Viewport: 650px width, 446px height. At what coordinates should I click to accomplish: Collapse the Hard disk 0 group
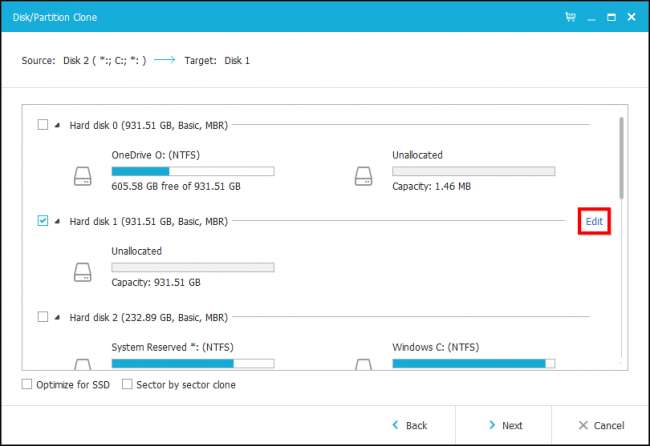(57, 125)
